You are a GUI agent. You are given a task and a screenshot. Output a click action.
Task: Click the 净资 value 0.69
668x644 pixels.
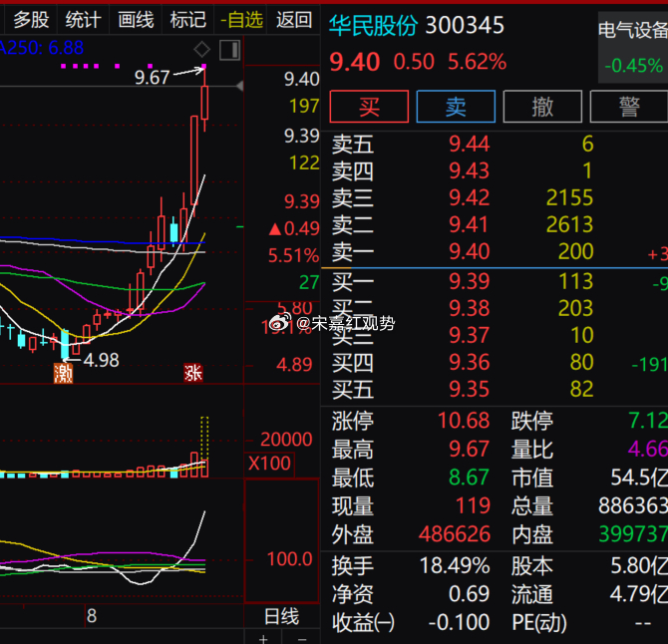469,594
